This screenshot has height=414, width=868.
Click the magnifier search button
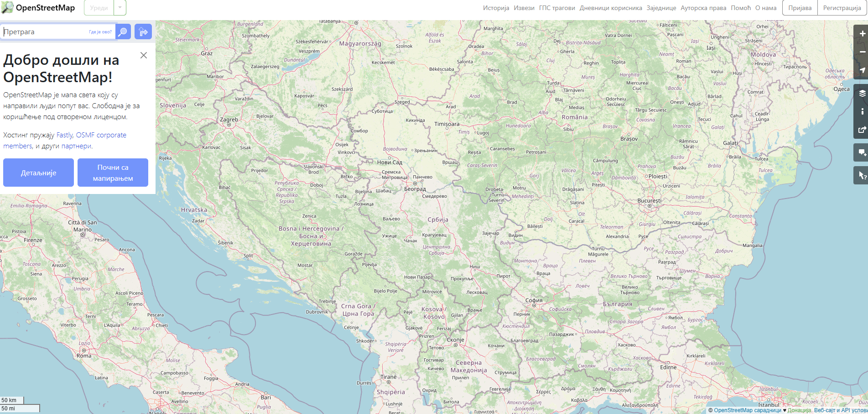click(x=123, y=32)
